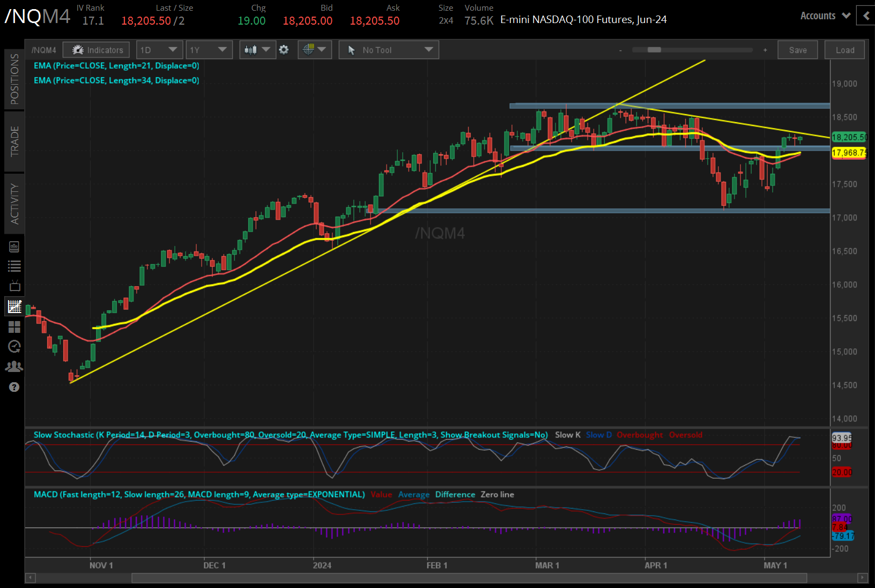
Task: Select the watchlist icon in the sidebar
Action: point(14,265)
